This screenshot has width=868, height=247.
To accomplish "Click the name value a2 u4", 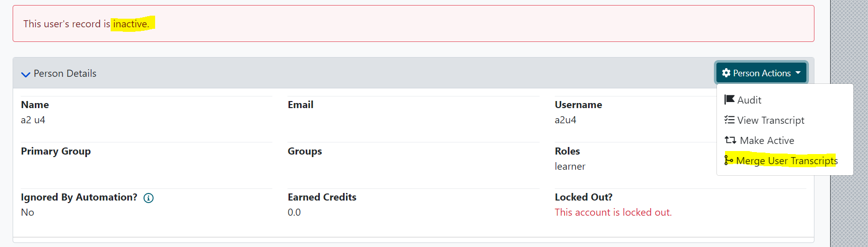I will click(33, 120).
